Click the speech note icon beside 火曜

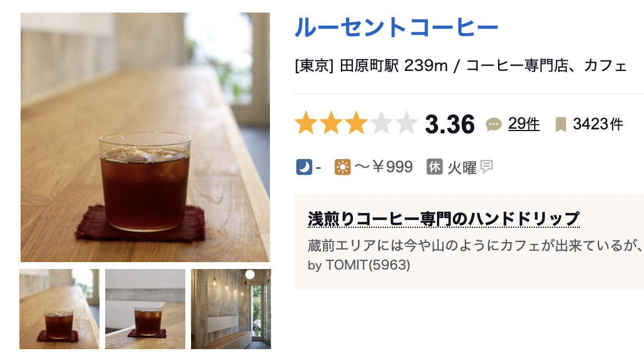tap(487, 167)
